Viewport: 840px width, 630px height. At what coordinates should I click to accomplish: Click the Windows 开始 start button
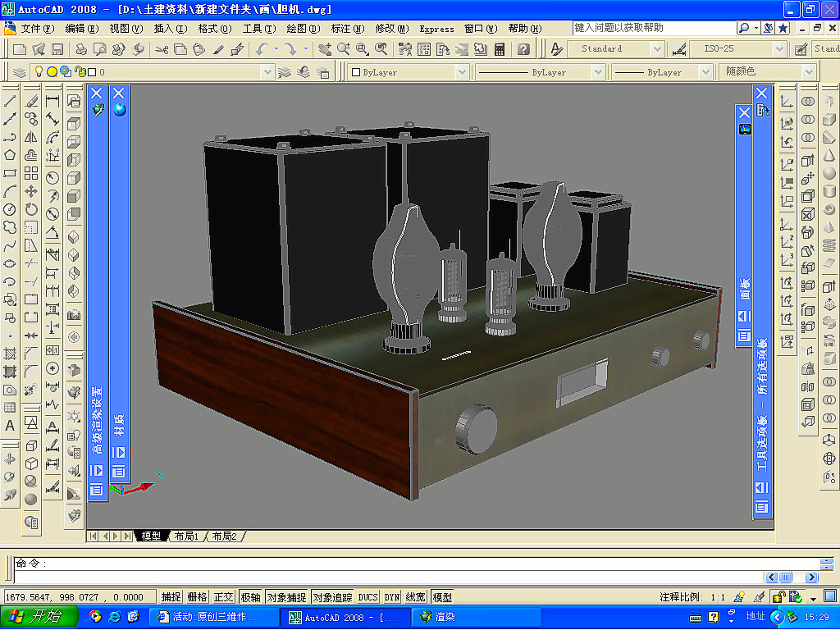coord(39,617)
